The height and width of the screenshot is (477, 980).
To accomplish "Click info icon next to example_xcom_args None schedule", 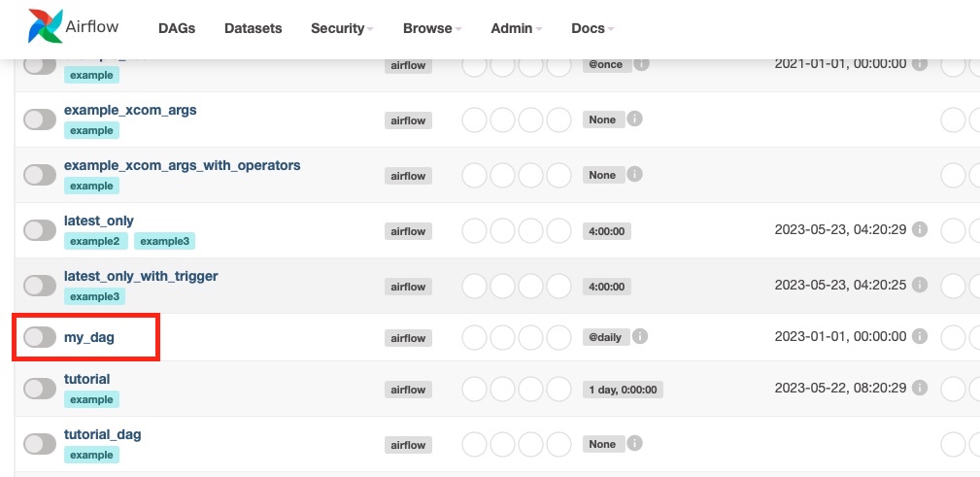I will point(634,119).
